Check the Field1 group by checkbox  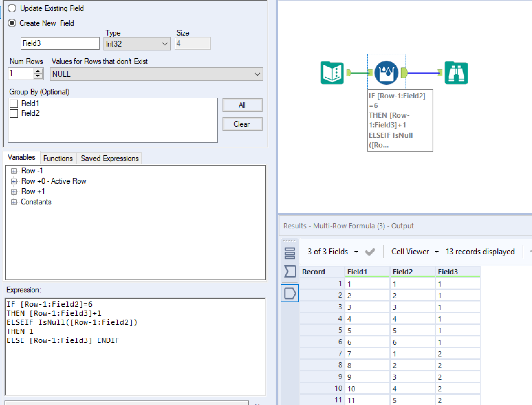click(x=13, y=104)
